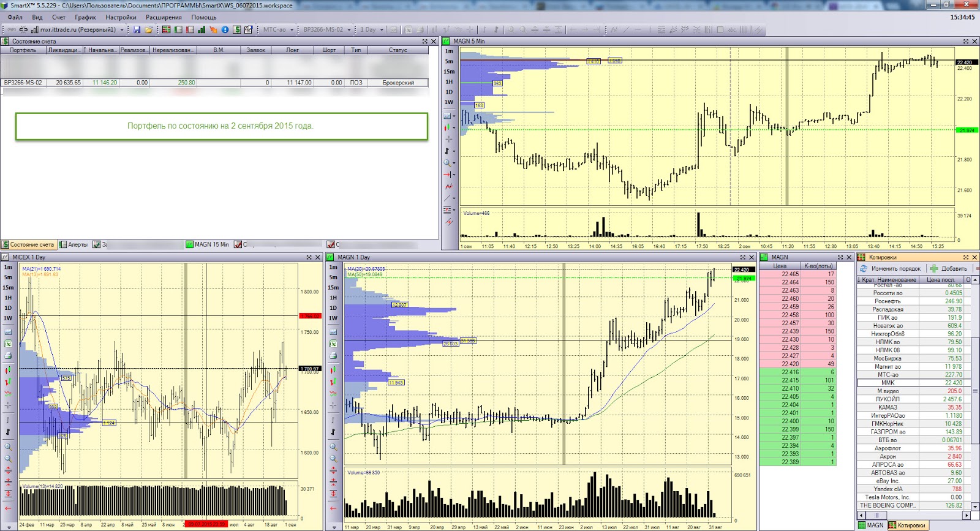Select 1D timeframe in MICEX 1 Day chart

coord(8,307)
